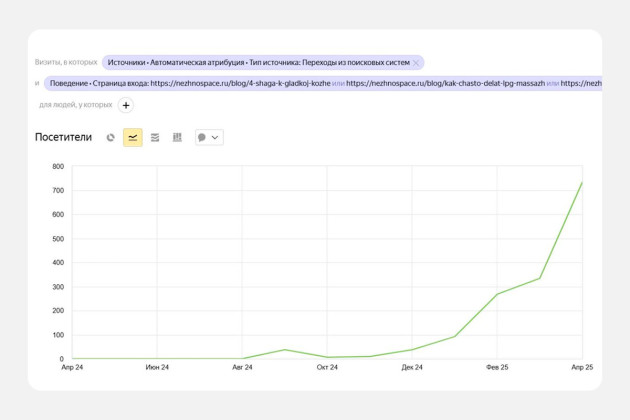
Task: Remove the Источники search traffic filter
Action: click(x=416, y=62)
